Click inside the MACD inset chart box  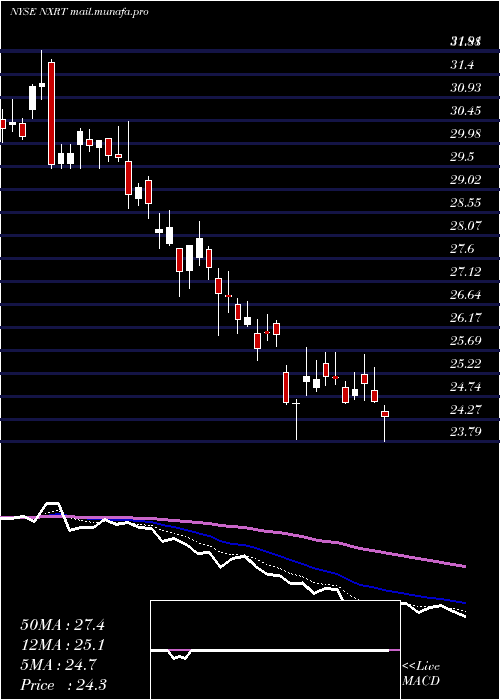point(275,650)
